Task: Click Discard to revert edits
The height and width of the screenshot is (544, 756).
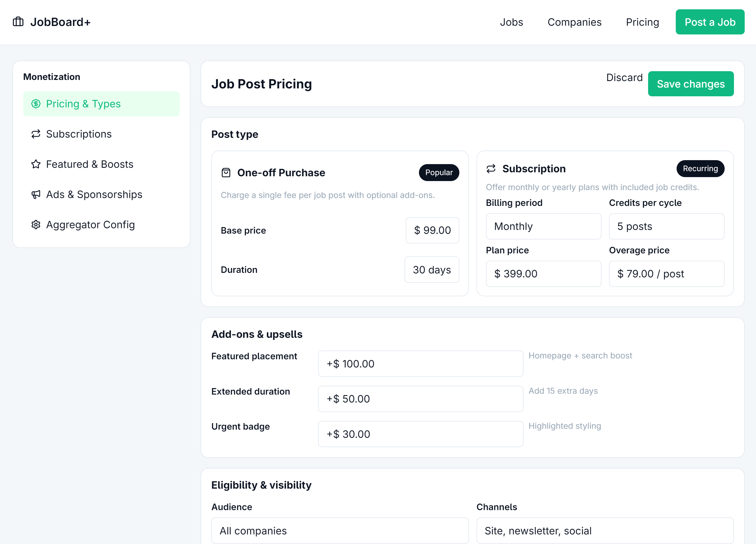Action: pyautogui.click(x=624, y=77)
